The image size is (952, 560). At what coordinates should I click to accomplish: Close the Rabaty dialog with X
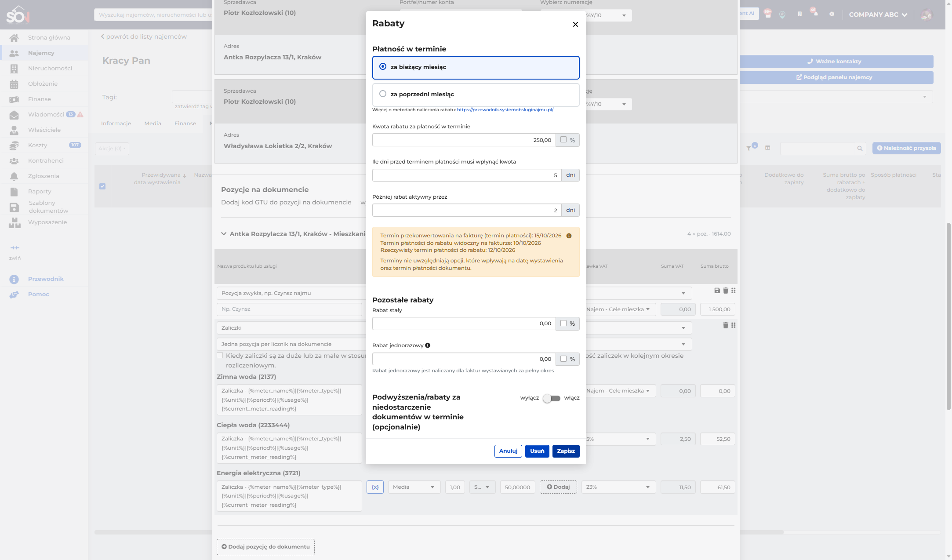click(x=575, y=24)
